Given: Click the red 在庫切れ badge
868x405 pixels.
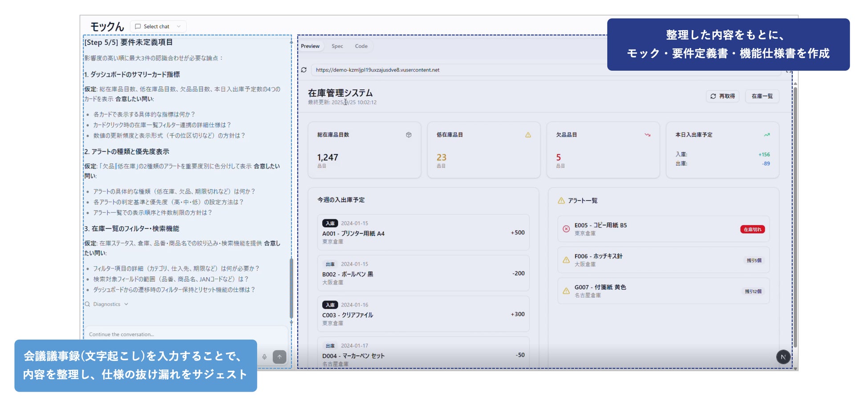Looking at the screenshot, I should click(753, 229).
